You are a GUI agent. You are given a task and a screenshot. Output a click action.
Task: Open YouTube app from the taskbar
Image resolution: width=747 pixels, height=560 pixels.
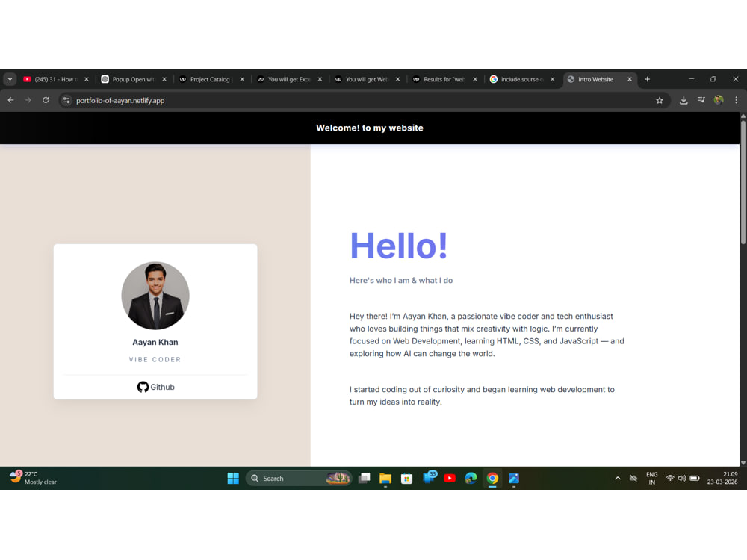[x=449, y=478]
